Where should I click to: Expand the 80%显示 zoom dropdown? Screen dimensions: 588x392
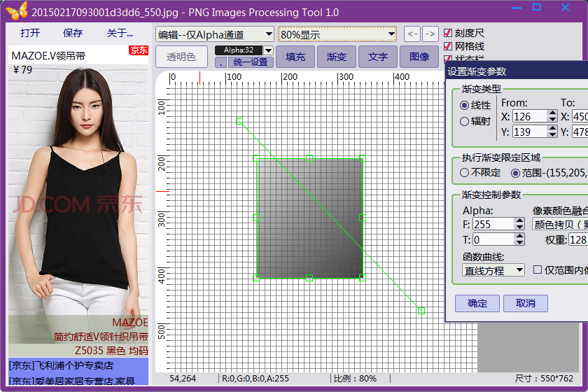[x=337, y=34]
